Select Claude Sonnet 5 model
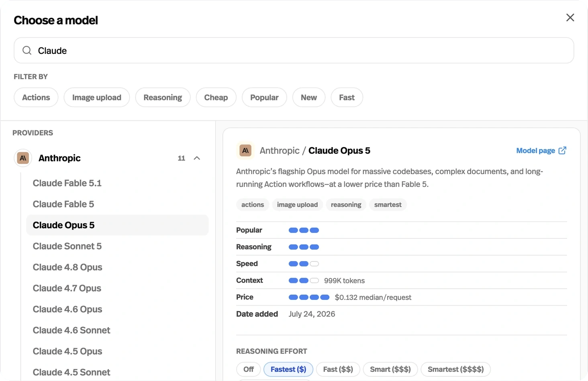Screen dimensions: 588x381 tap(117, 246)
